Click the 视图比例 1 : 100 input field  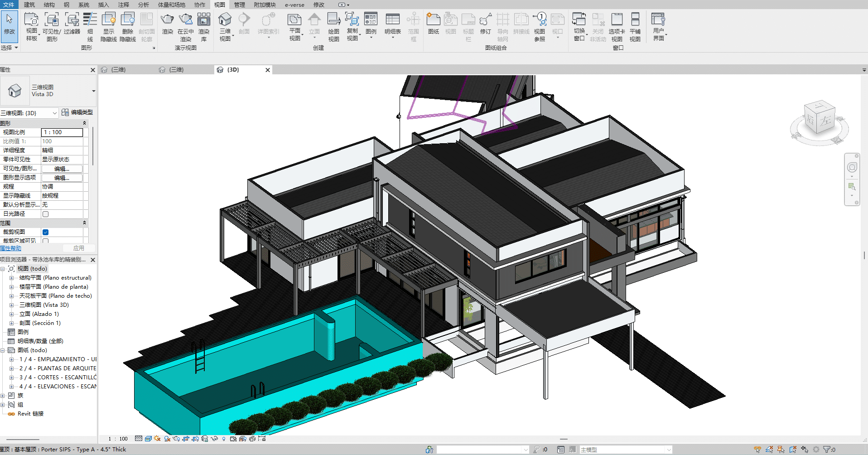62,132
